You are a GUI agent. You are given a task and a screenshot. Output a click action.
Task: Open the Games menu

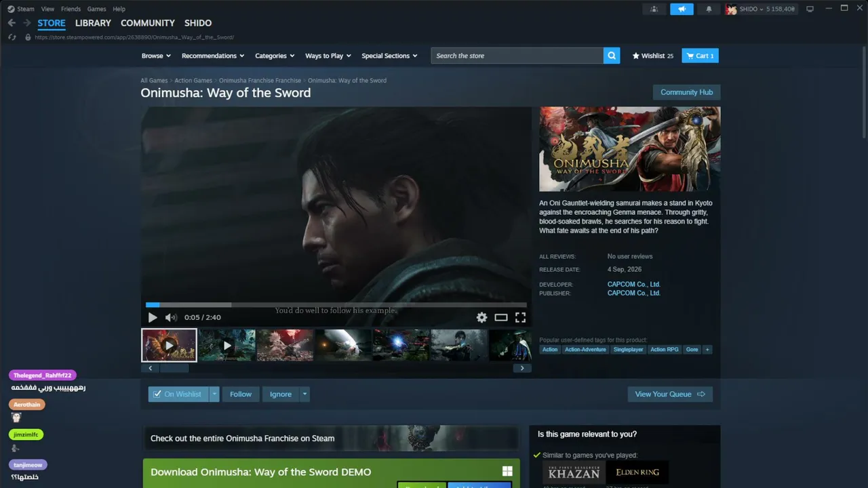click(x=96, y=9)
